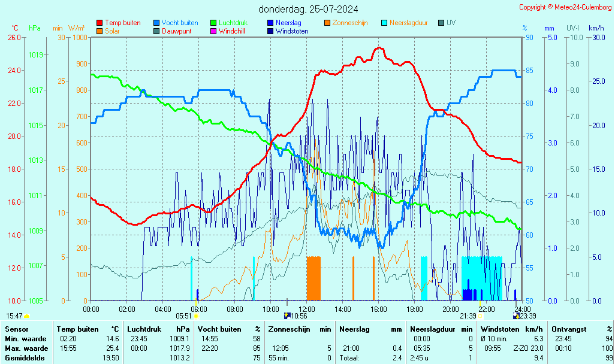Click the Sensor column header in table

16,329
